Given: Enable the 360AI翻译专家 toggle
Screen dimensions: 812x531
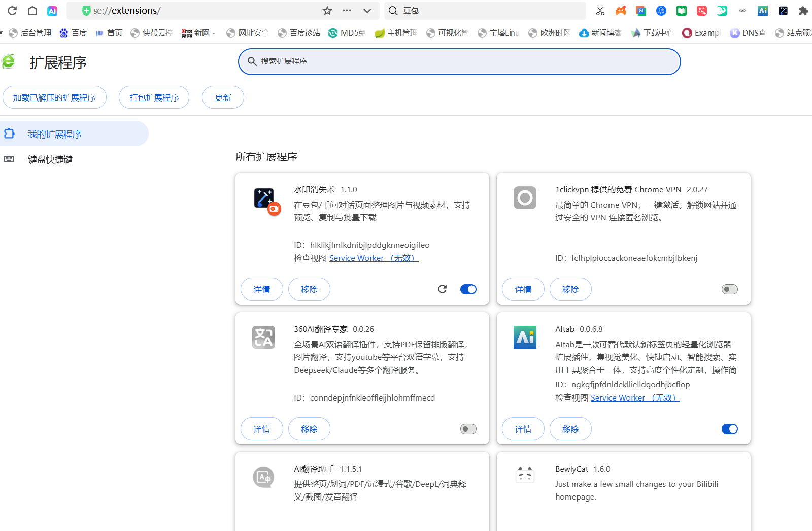Looking at the screenshot, I should (468, 429).
